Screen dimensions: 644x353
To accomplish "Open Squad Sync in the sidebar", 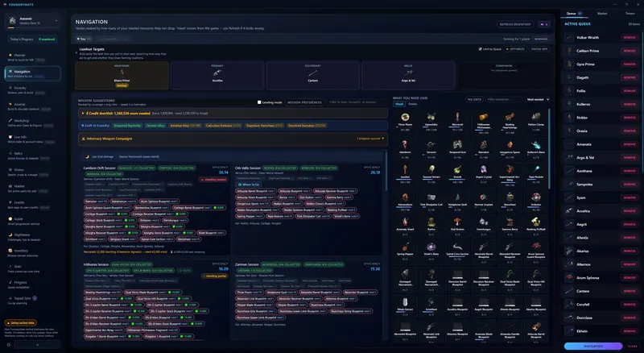I will tap(32, 300).
